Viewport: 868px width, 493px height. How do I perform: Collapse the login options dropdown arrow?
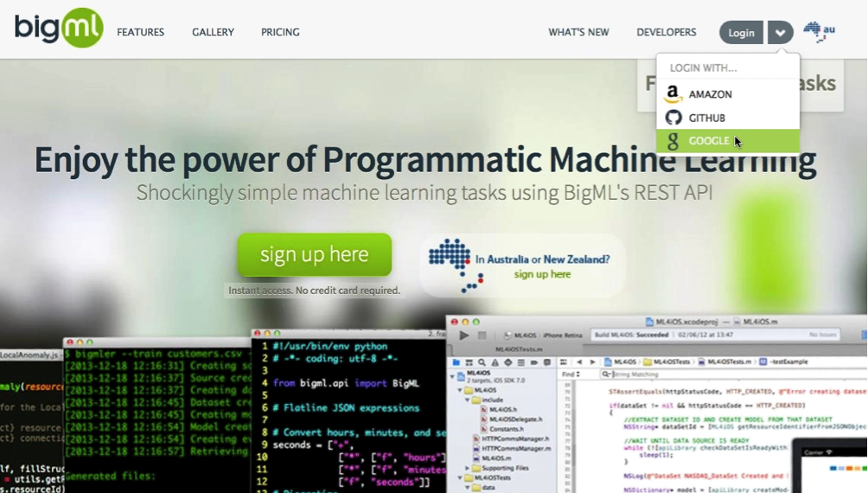click(x=780, y=33)
